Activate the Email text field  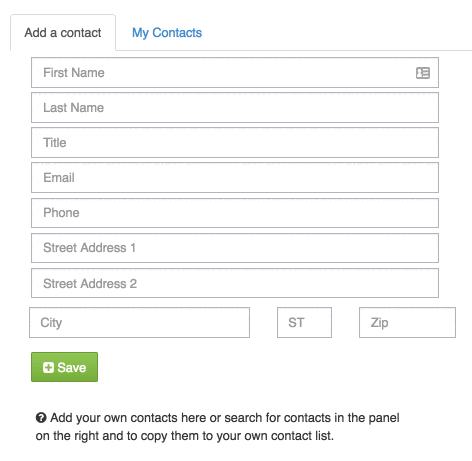tap(235, 178)
